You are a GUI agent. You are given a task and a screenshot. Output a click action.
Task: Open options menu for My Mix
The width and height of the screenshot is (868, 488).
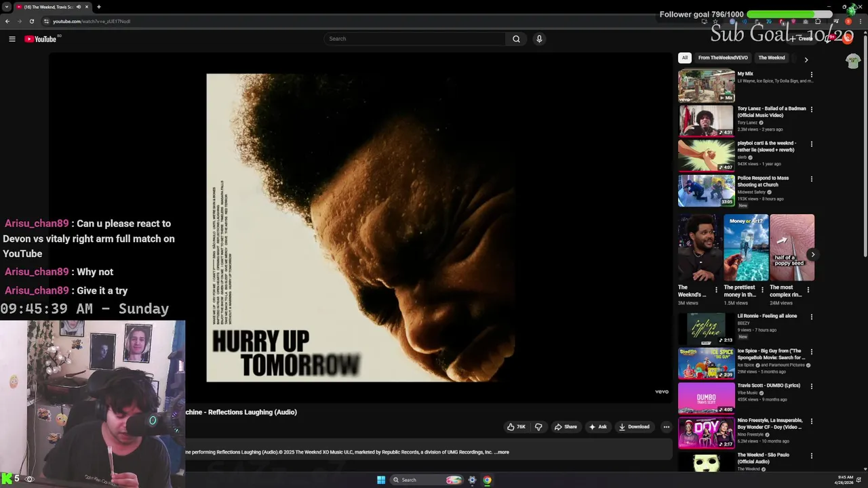coord(812,75)
